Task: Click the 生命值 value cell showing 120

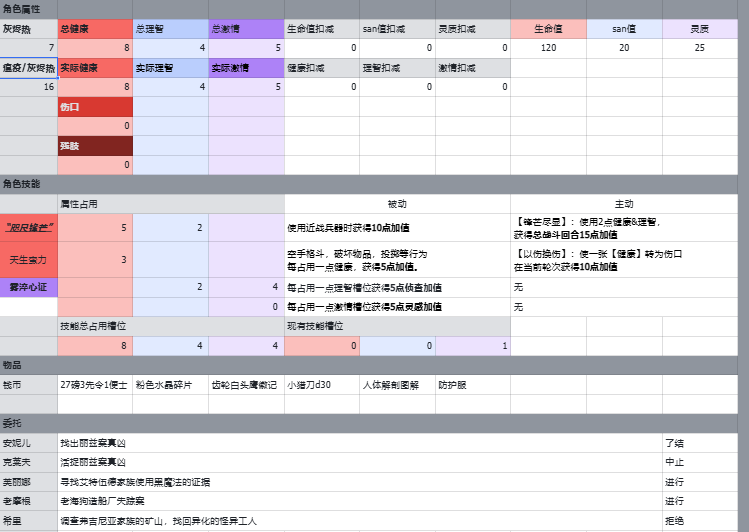Action: (548, 48)
